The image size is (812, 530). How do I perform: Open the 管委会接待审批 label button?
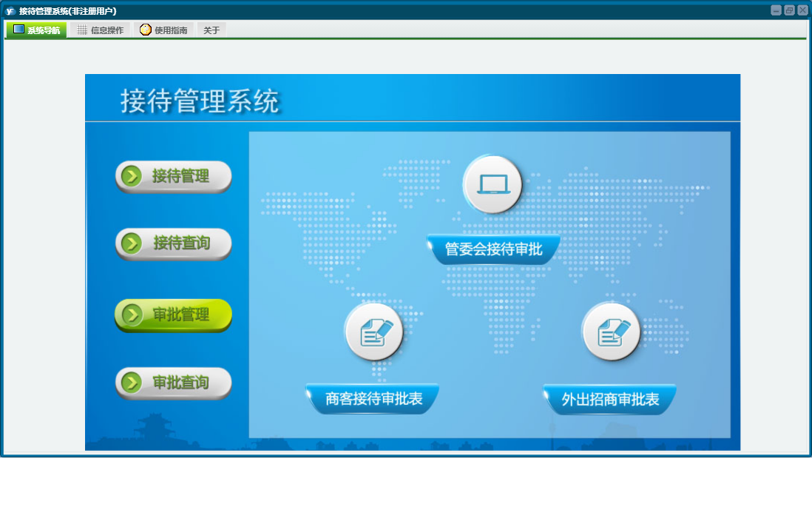point(493,249)
